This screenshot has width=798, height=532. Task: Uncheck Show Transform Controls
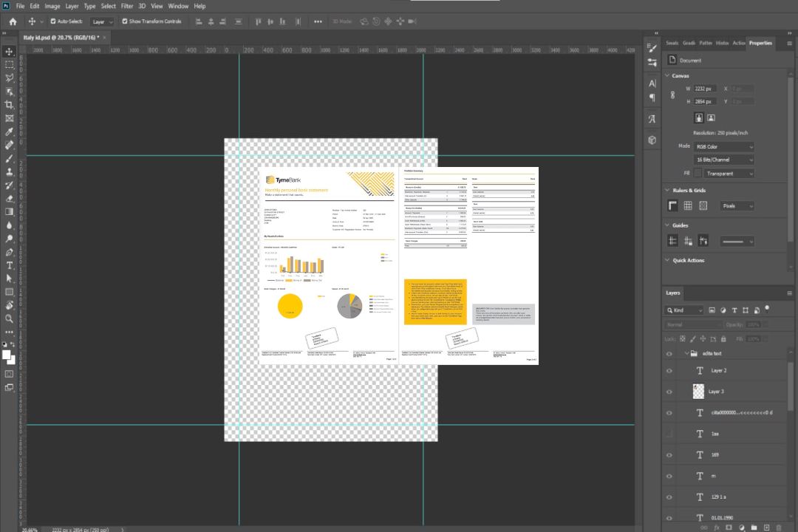[x=125, y=21]
